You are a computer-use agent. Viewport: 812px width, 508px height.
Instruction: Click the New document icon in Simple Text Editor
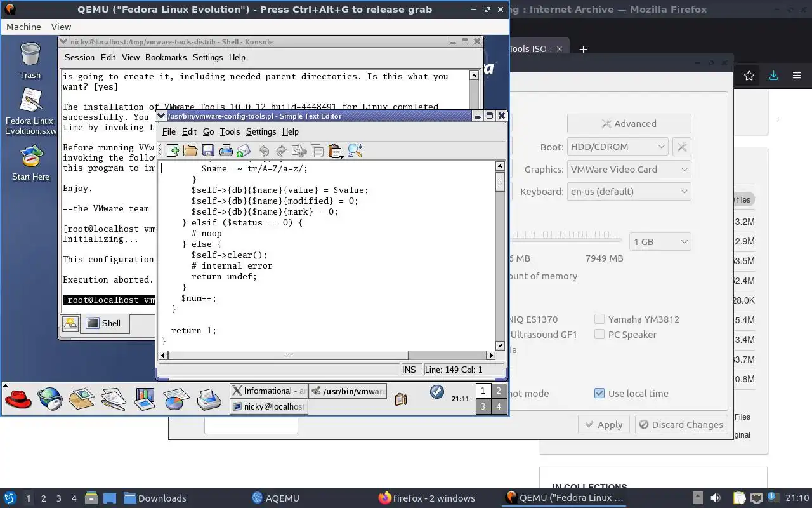[x=173, y=150]
